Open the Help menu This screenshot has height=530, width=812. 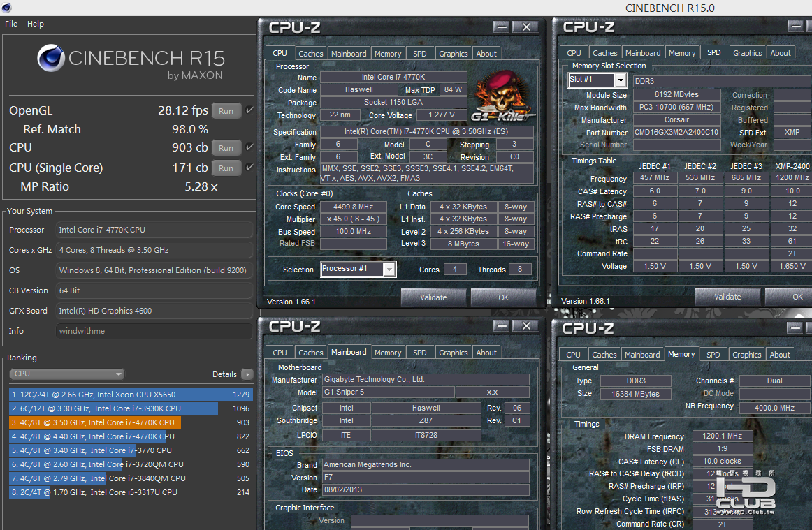pos(35,24)
